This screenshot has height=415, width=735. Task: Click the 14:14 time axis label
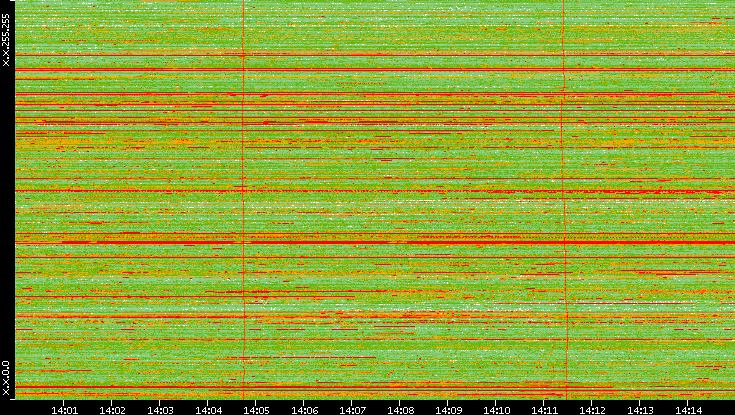point(688,409)
